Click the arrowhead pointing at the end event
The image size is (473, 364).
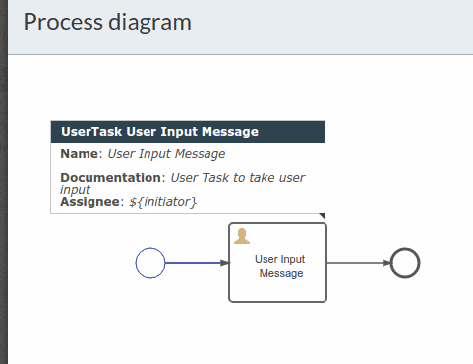click(386, 263)
